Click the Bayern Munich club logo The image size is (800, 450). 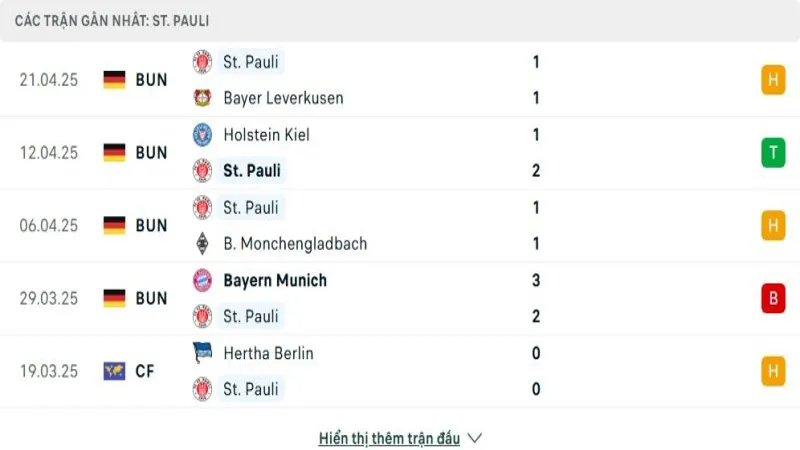(x=202, y=280)
